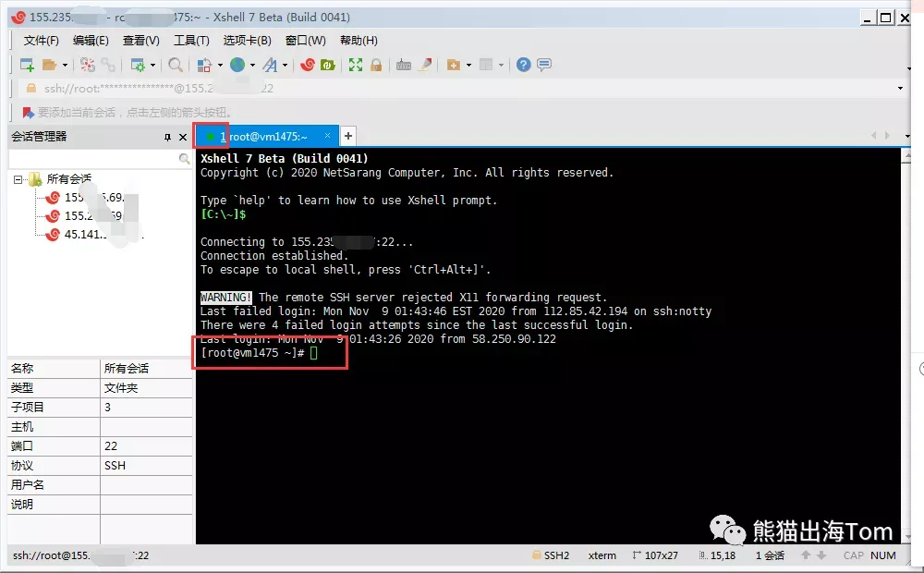The height and width of the screenshot is (573, 924).
Task: Open the 工具(T) menu
Action: pos(191,41)
